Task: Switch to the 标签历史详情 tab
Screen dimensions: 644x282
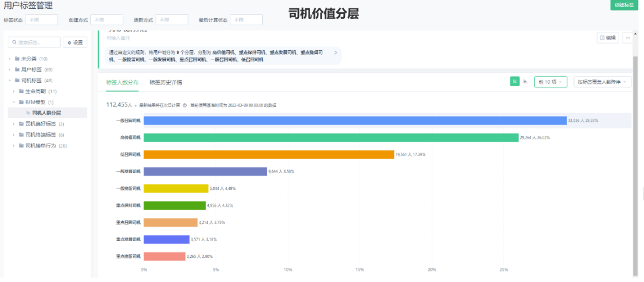Action: pos(165,82)
